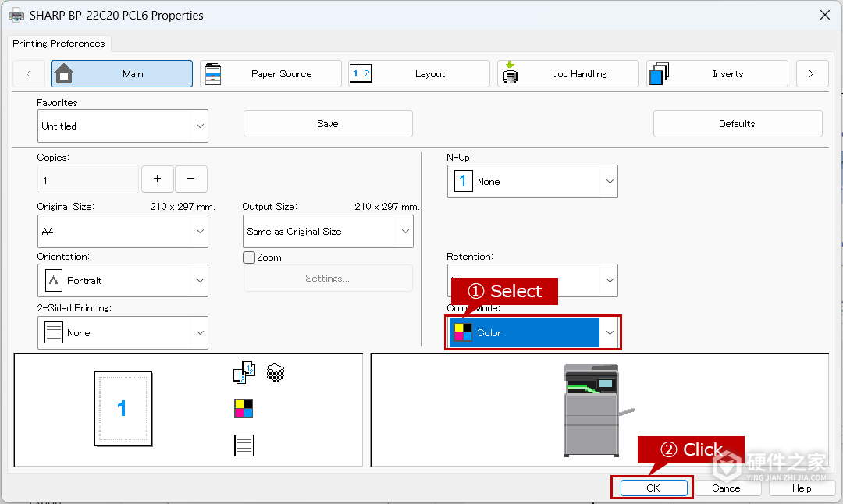
Task: Click the house icon on Main tab
Action: [x=64, y=73]
